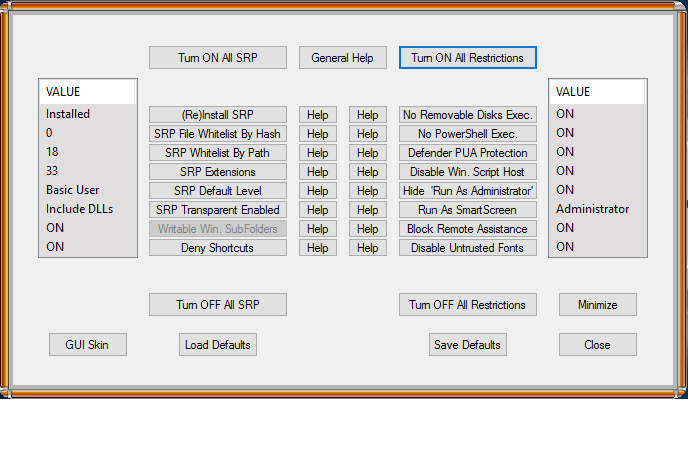Click the Save Defaults button

[468, 345]
